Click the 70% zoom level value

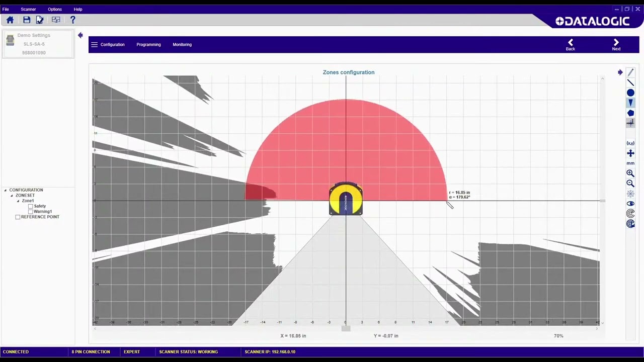(x=558, y=336)
